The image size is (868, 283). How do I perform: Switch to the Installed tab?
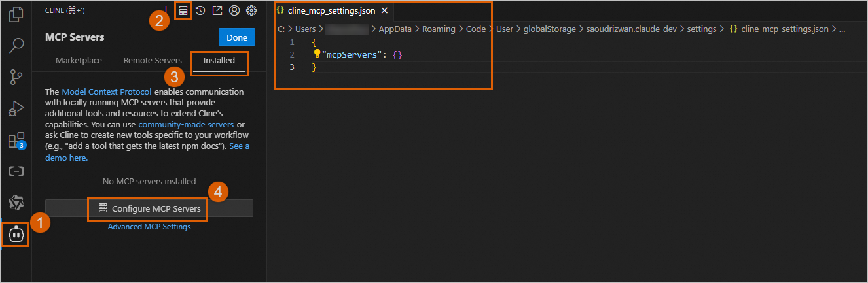pyautogui.click(x=219, y=60)
